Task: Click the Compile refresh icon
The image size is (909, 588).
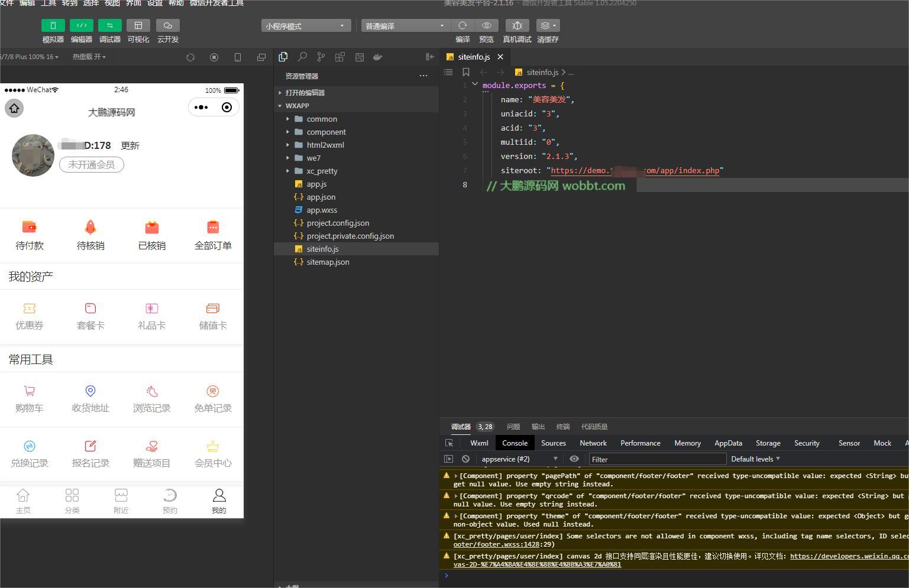Action: (x=462, y=25)
